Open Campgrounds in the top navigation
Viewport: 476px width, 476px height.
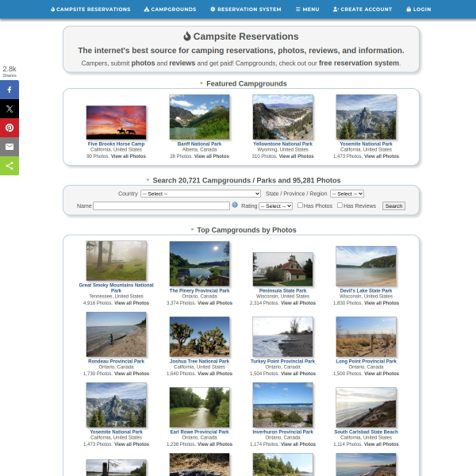pyautogui.click(x=170, y=10)
